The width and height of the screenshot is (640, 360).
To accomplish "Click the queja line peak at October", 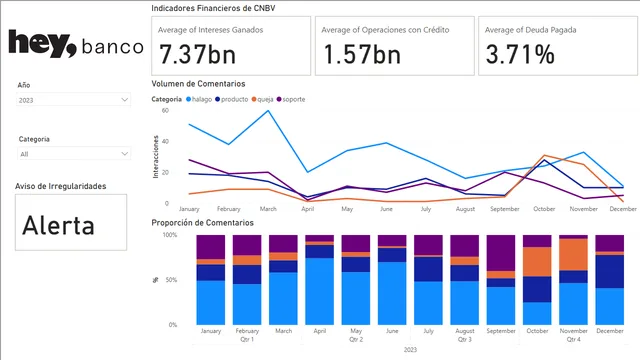I will pos(544,155).
